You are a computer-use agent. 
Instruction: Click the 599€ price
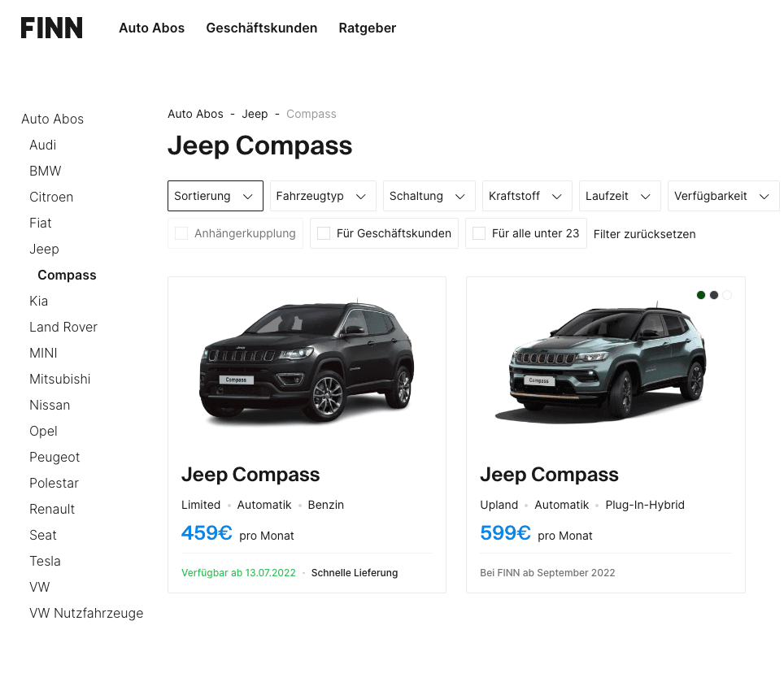point(505,533)
